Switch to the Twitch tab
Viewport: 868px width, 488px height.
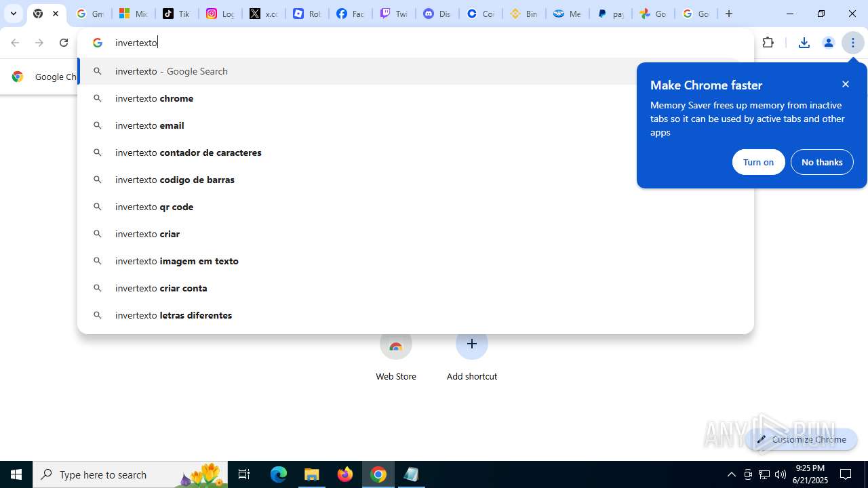tap(393, 14)
